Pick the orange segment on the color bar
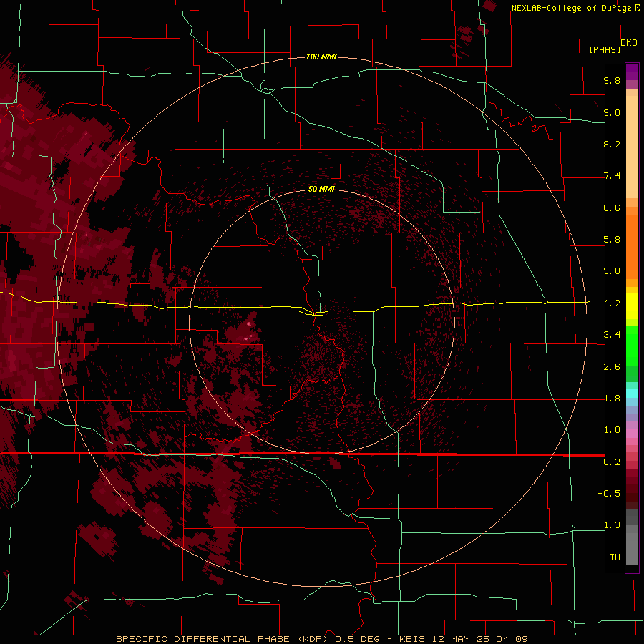Image resolution: width=644 pixels, height=644 pixels. (632, 246)
